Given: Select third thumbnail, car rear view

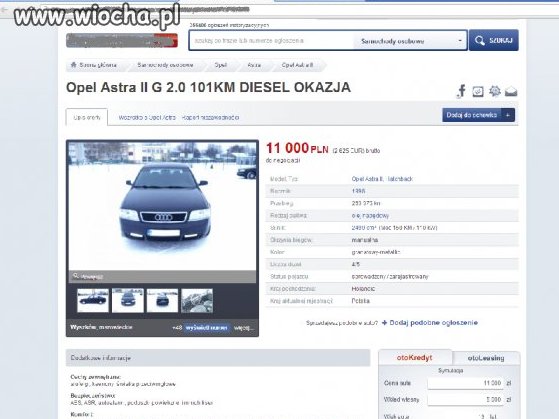Looking at the screenshot, I should click(162, 301).
